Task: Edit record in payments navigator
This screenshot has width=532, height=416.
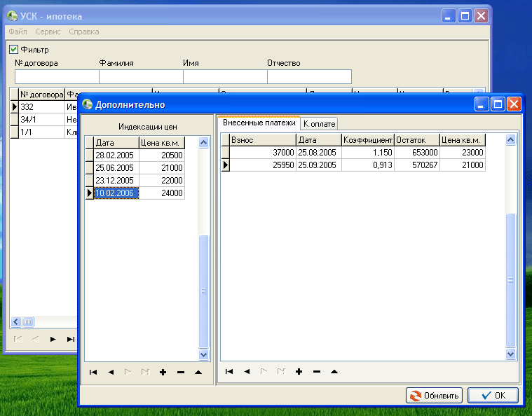Action: click(334, 371)
